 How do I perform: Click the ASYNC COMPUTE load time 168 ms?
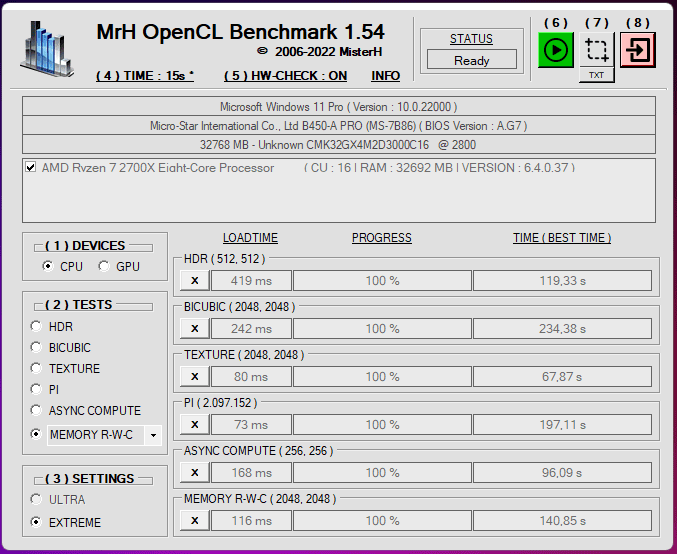[x=251, y=472]
